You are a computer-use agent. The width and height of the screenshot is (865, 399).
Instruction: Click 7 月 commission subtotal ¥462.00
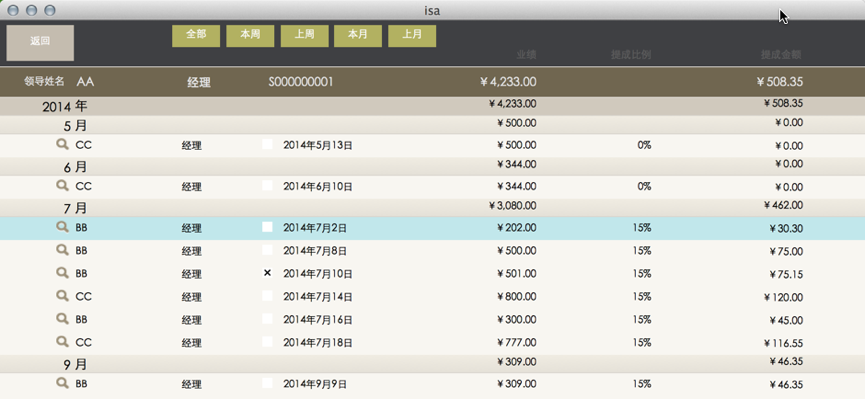(x=783, y=205)
